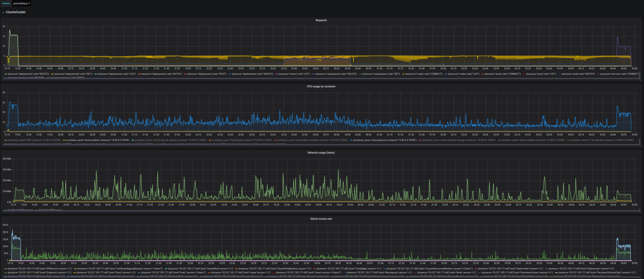The height and width of the screenshot is (279, 644).
Task: Click kind ClusterRoleBinding legend entry
Action: [275, 269]
